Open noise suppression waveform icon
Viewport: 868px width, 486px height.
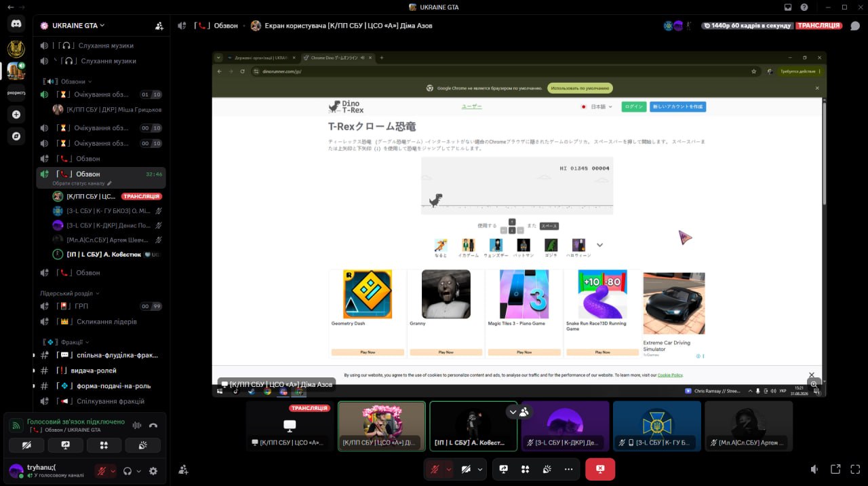coord(137,426)
